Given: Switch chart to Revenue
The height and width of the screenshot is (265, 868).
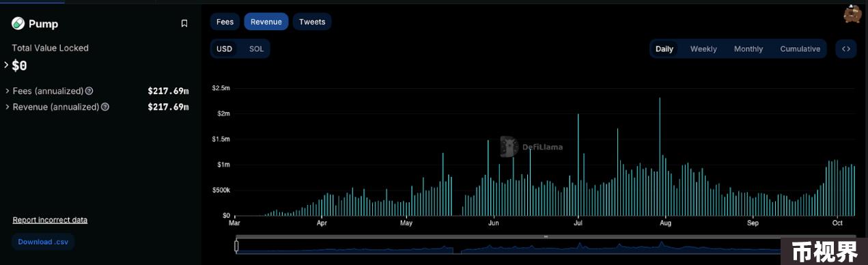Looking at the screenshot, I should click(266, 22).
